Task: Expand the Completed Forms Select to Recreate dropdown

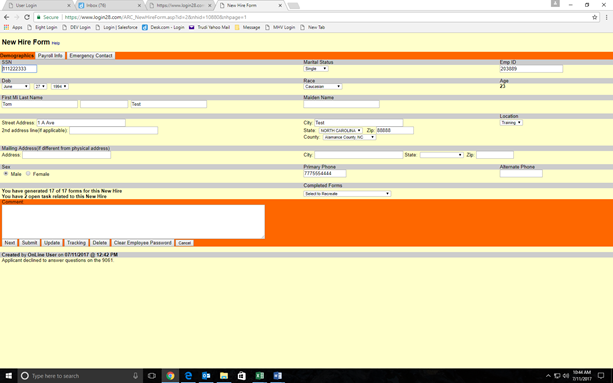Action: [x=347, y=193]
